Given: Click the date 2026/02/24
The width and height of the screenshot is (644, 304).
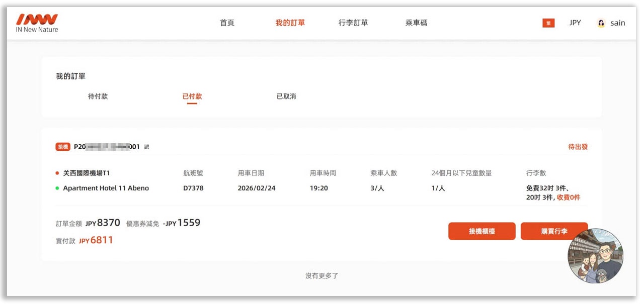Looking at the screenshot, I should click(x=257, y=188).
